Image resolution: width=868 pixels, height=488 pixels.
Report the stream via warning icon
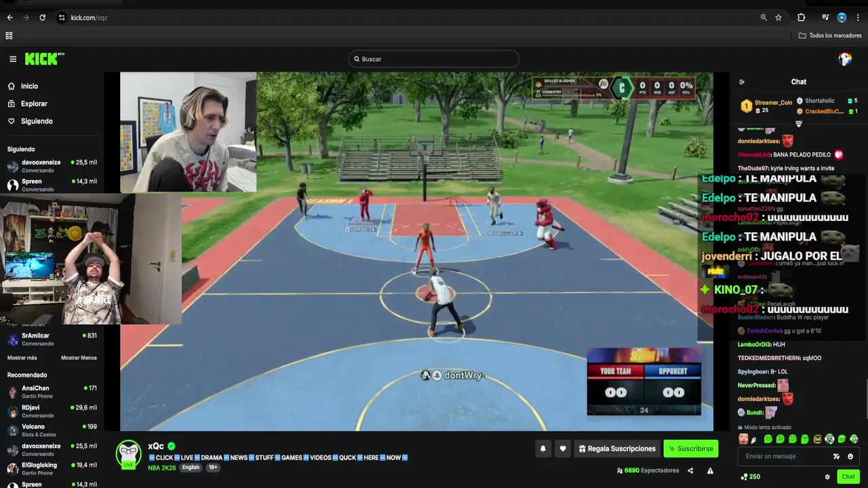tap(710, 470)
